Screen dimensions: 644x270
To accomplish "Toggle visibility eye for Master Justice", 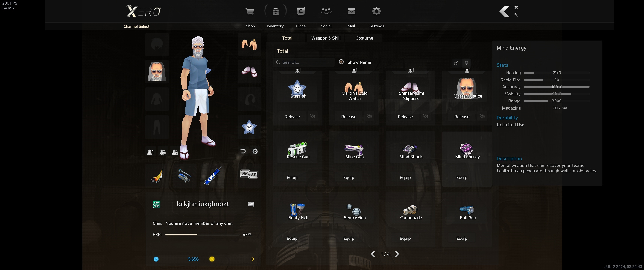I will coord(482,116).
